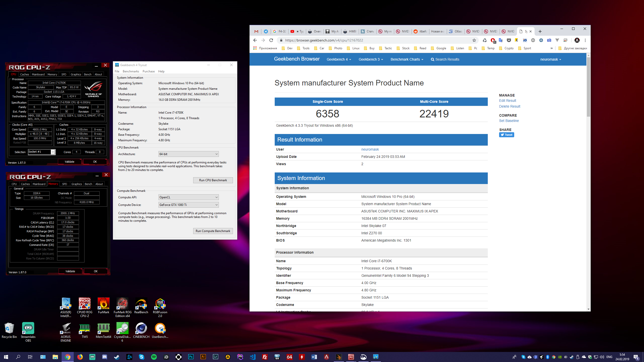Launch TM5 memory test shortcut
This screenshot has height=362, width=644.
pos(85,330)
